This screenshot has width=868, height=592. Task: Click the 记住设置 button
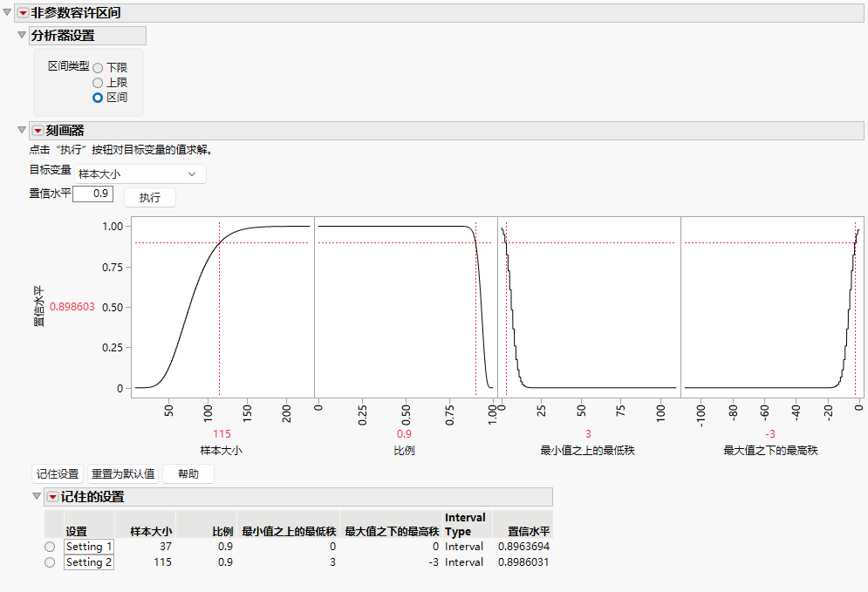click(x=58, y=474)
